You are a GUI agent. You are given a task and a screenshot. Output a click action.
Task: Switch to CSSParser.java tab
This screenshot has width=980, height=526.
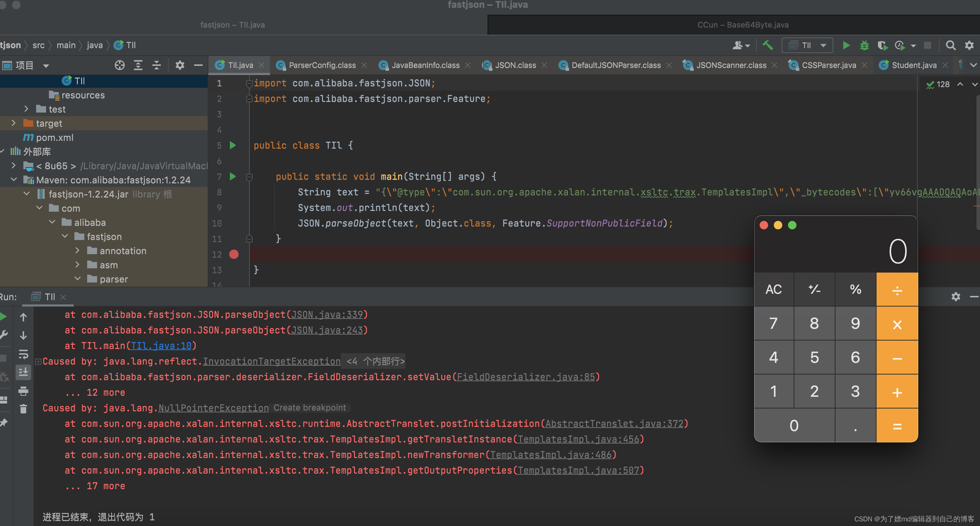tap(828, 65)
